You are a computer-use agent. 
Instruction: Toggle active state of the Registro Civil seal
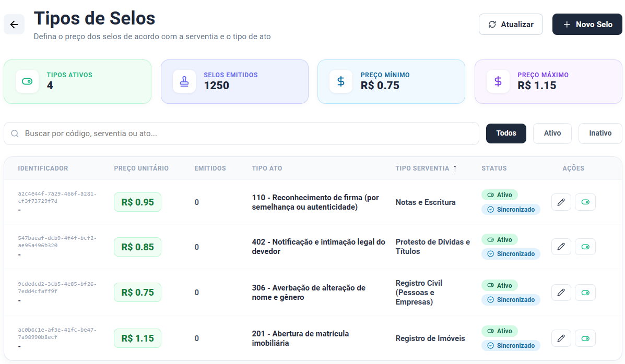coord(585,293)
